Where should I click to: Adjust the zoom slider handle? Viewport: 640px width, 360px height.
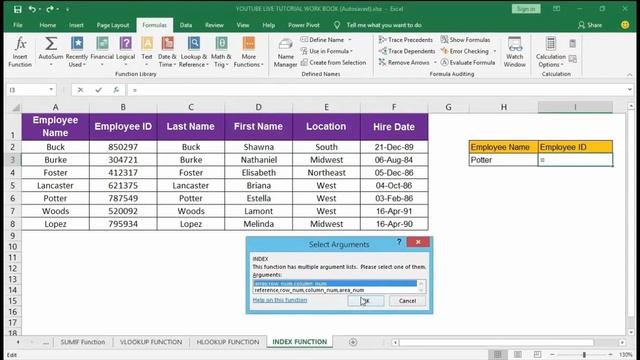click(584, 355)
